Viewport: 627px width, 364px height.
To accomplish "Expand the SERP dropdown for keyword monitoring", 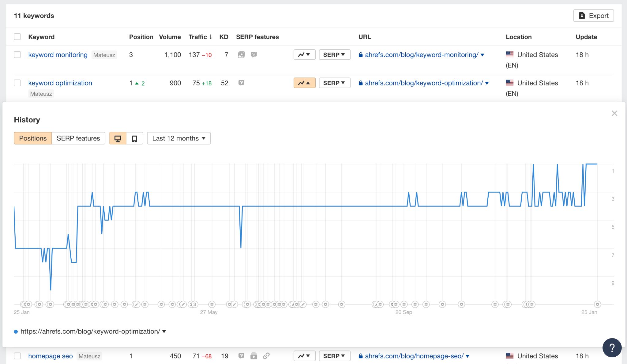I will [x=335, y=54].
